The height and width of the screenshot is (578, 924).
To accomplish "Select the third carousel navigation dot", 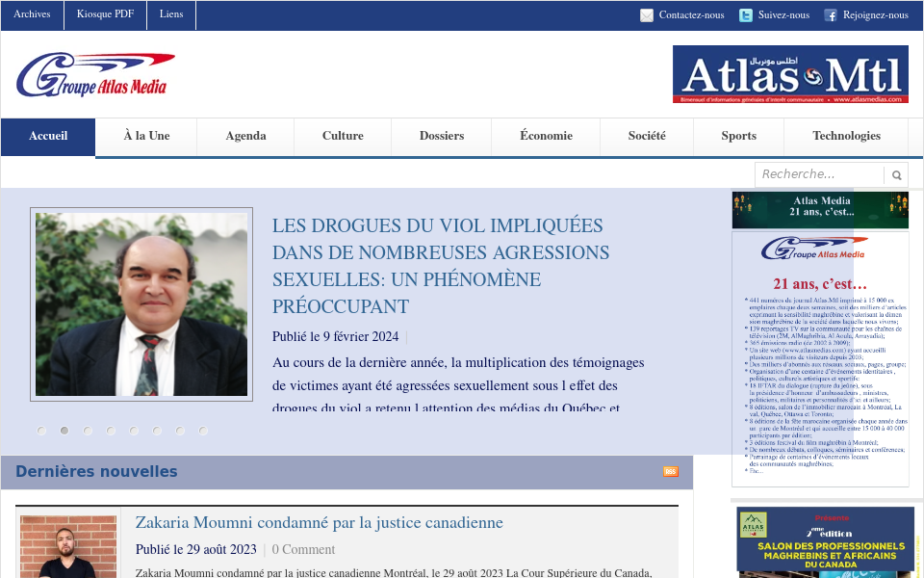I will [x=88, y=431].
